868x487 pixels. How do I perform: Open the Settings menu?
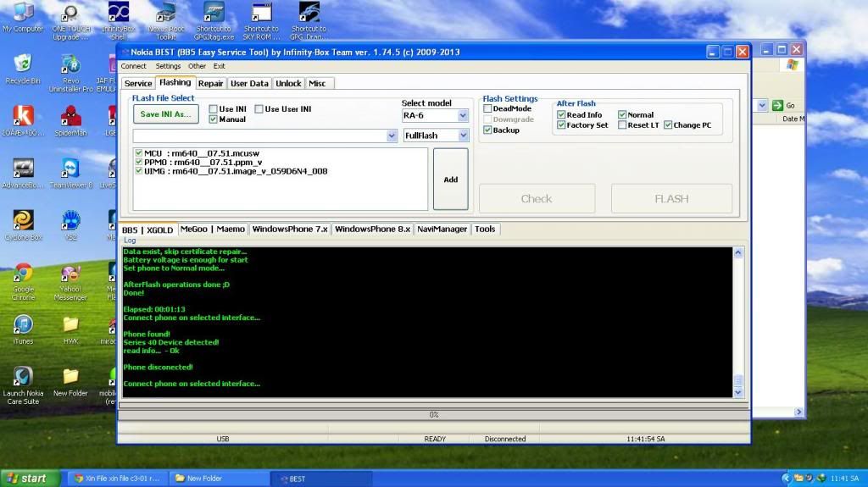(x=168, y=66)
